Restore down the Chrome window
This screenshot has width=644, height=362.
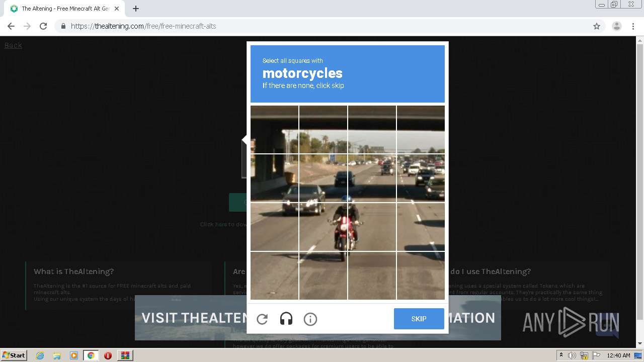pos(614,5)
